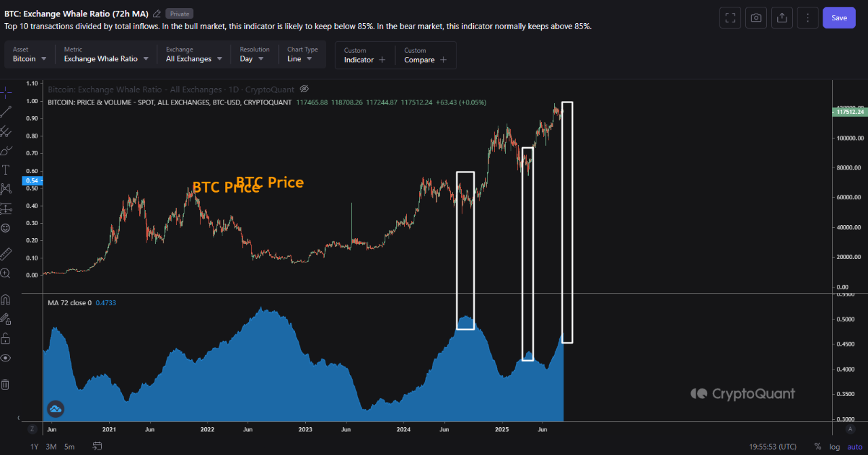Open the Asset dropdown showing Bitcoin
Viewport: 868px width, 455px height.
tap(27, 58)
